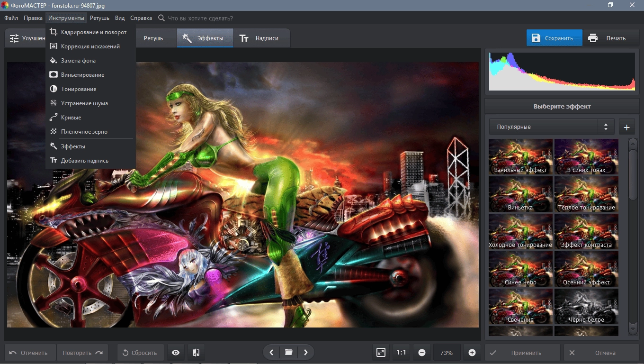Click the Сохранить button
Image resolution: width=644 pixels, height=364 pixels.
pyautogui.click(x=555, y=38)
